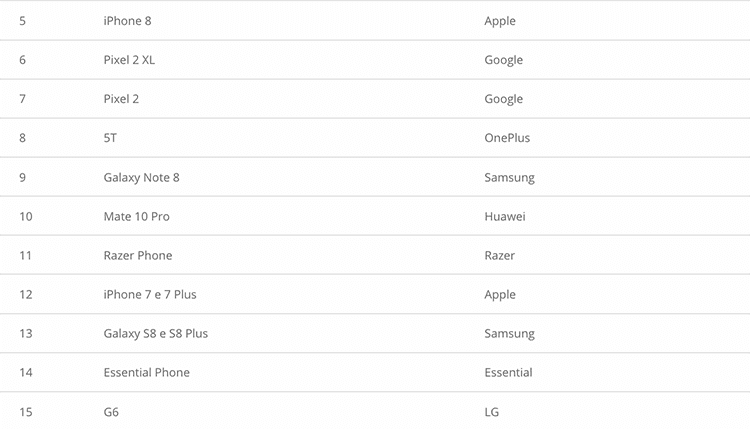Select the Essential manufacturer name
Image resolution: width=750 pixels, height=430 pixels.
[508, 373]
